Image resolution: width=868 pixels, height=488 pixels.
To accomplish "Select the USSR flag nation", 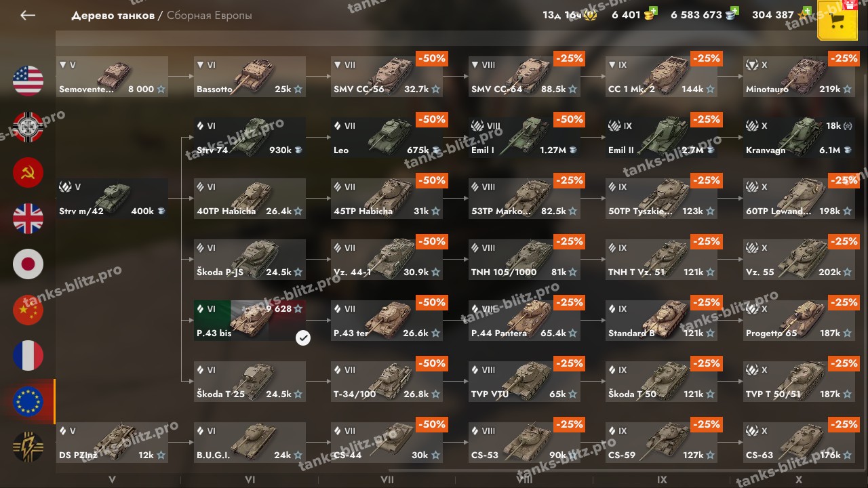I will [28, 172].
